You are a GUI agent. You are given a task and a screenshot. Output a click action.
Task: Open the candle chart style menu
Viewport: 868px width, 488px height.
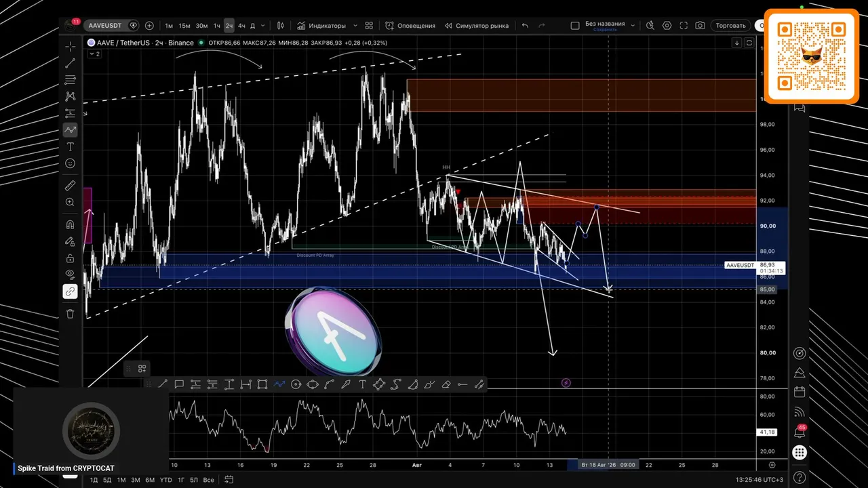coord(281,26)
